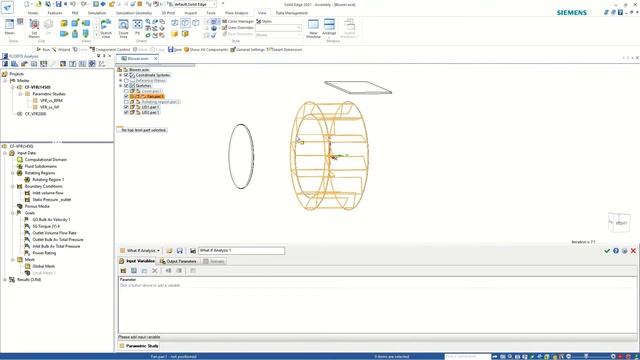The height and width of the screenshot is (360, 640).
Task: Select the VFR_vs_RPM parametric study
Action: (51, 100)
